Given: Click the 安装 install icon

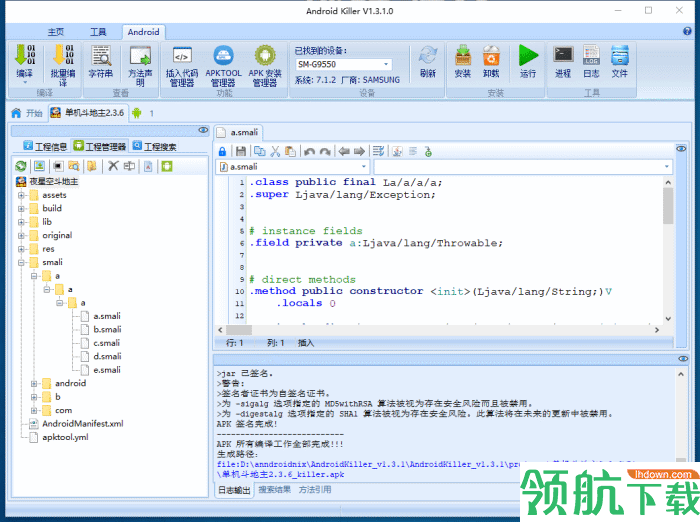Looking at the screenshot, I should (x=463, y=55).
